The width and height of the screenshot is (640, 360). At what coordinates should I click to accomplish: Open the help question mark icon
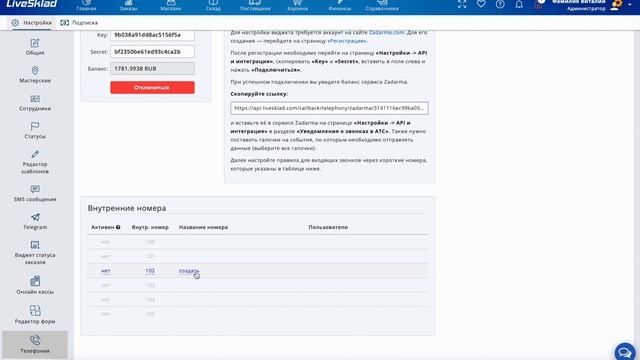pos(500,4)
